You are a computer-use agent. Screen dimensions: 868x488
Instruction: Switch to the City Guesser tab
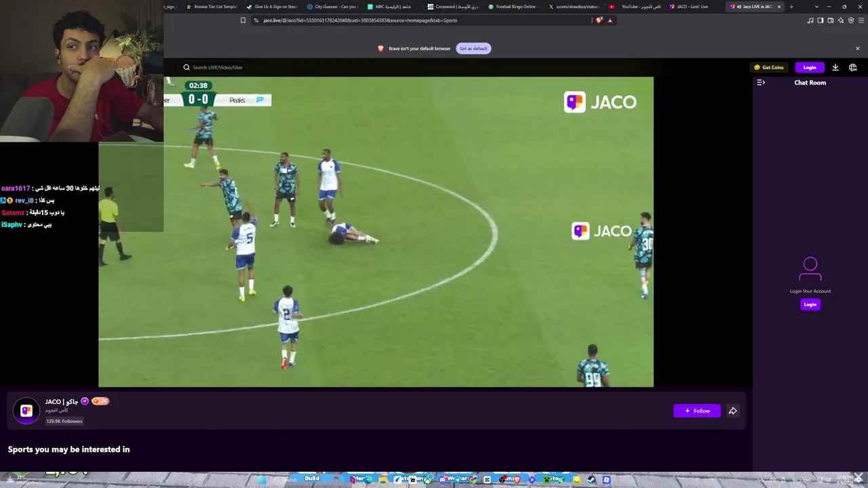(332, 7)
